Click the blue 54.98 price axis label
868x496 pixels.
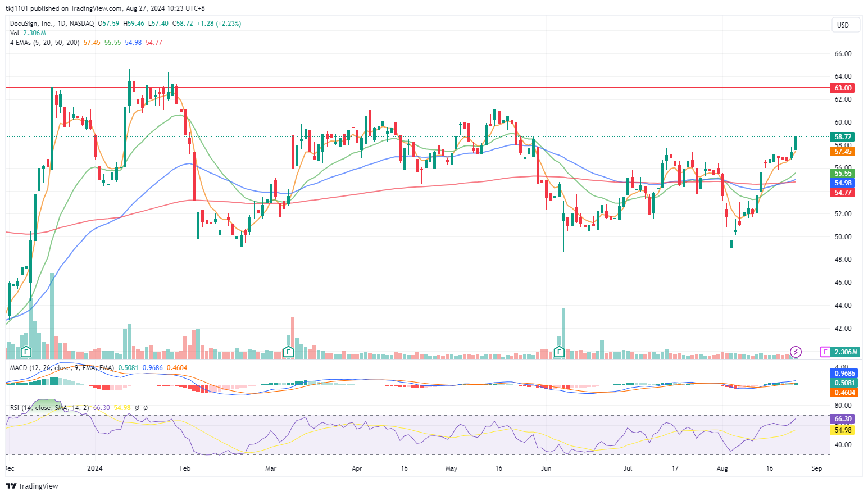coord(843,183)
